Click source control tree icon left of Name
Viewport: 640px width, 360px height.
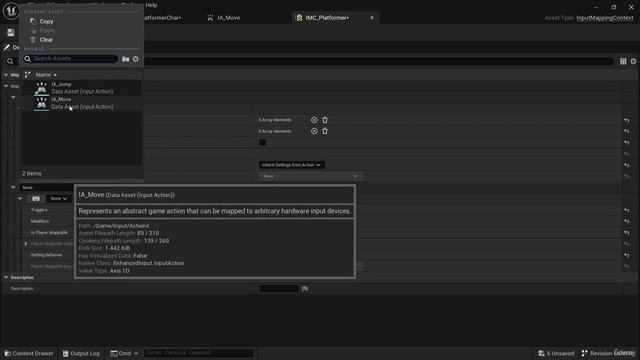(x=27, y=75)
